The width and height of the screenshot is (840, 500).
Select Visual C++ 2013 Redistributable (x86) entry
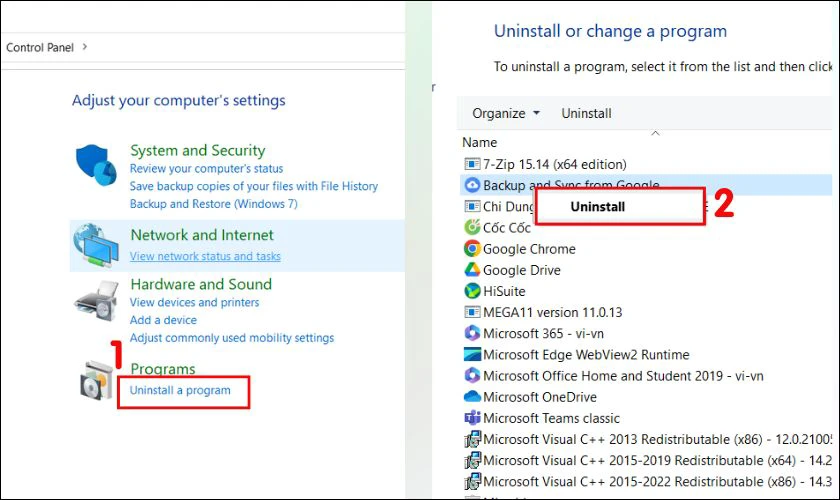pyautogui.click(x=657, y=439)
